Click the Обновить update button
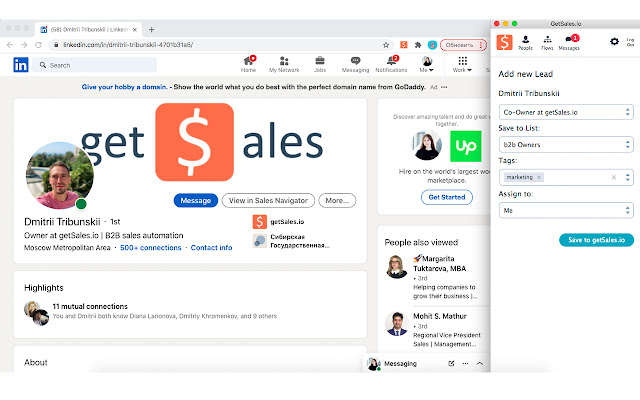Viewport: 640px width, 400px height. (463, 45)
